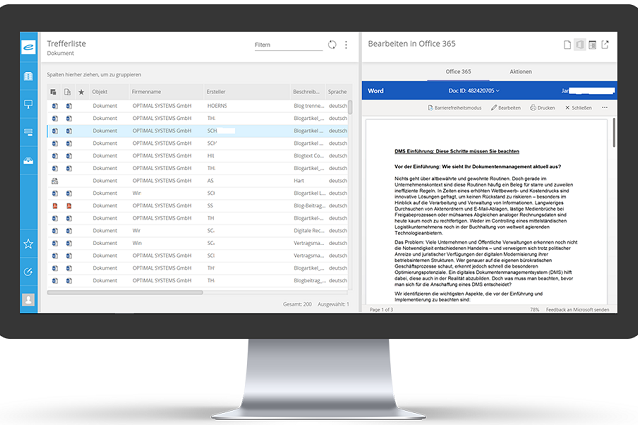
Task: Click the Ausgewählt: 1 status text
Action: click(x=333, y=304)
